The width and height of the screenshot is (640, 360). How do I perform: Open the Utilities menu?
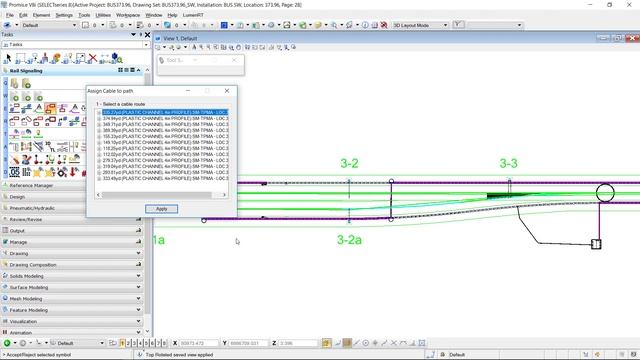(103, 15)
